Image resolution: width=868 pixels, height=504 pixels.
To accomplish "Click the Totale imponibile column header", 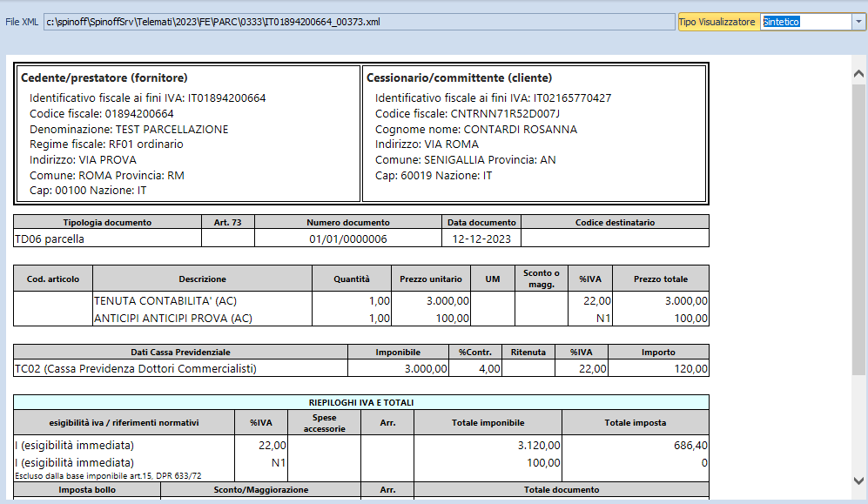I will point(488,423).
